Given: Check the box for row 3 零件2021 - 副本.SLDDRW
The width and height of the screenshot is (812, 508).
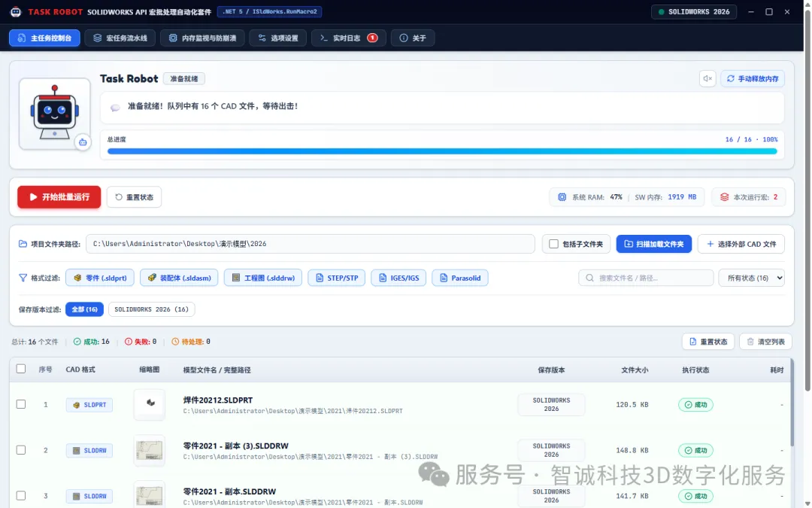Looking at the screenshot, I should pyautogui.click(x=21, y=495).
